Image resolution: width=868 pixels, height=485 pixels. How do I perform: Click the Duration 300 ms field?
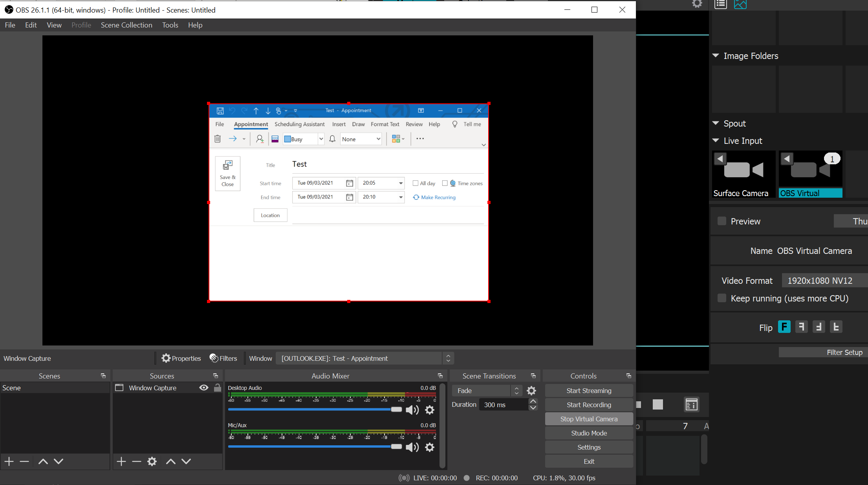point(504,404)
